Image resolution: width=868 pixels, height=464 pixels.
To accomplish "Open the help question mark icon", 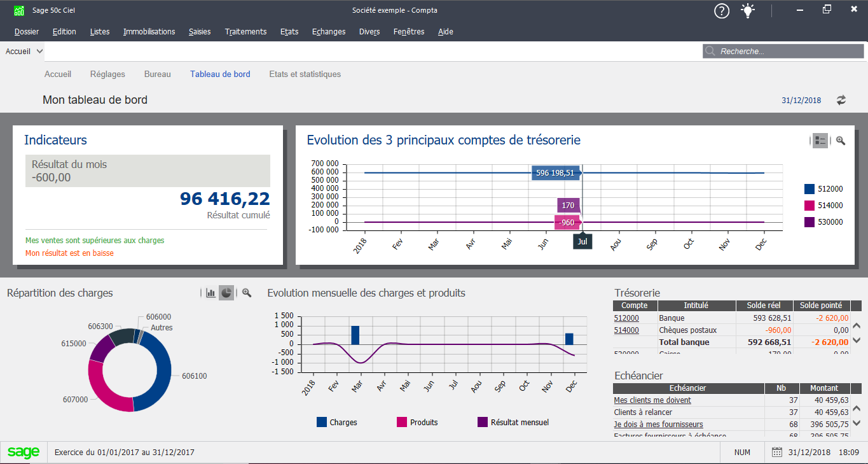I will (722, 11).
